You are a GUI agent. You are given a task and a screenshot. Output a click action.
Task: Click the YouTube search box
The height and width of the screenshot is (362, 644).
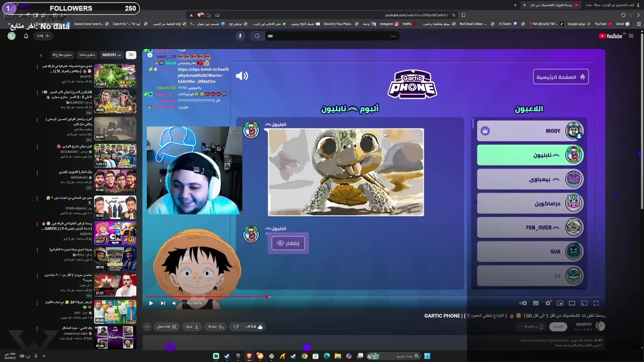332,36
